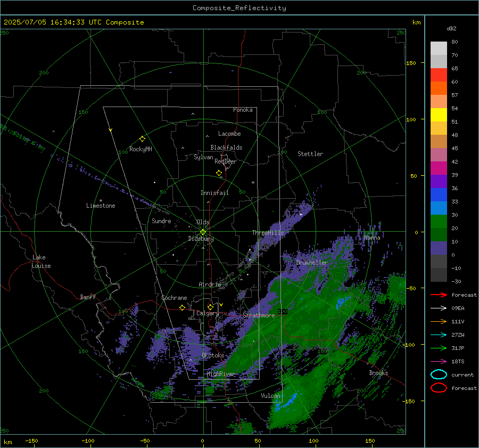Click the red forecast ellipse icon
Screen dimensions: 479x448
[x=439, y=388]
